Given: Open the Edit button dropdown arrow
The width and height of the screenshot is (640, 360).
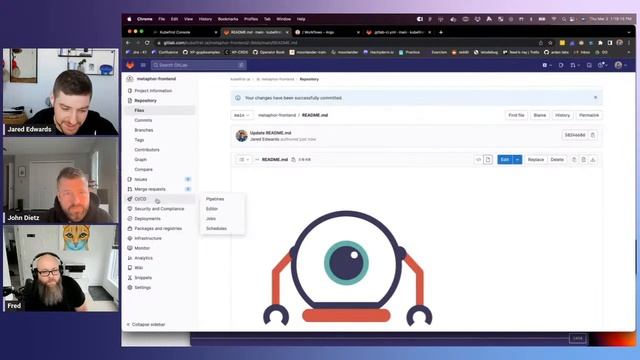Looking at the screenshot, I should pos(517,160).
